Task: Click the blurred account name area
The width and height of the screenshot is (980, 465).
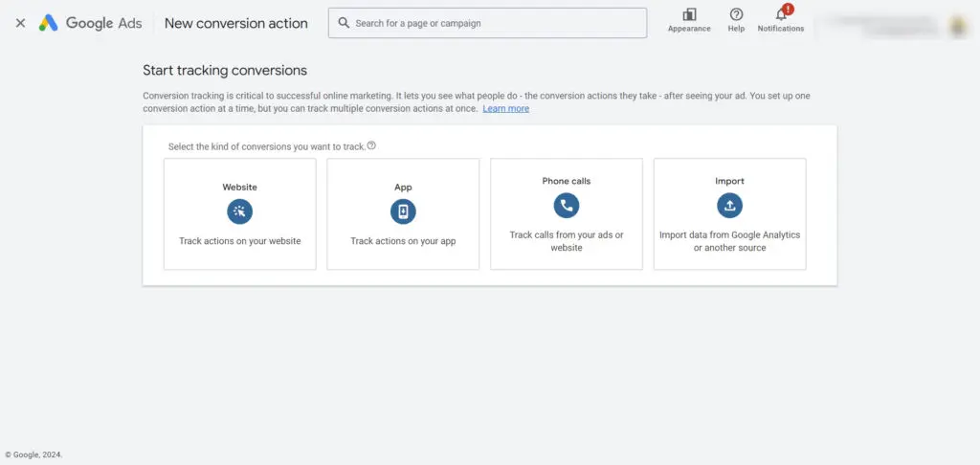Action: 880,25
